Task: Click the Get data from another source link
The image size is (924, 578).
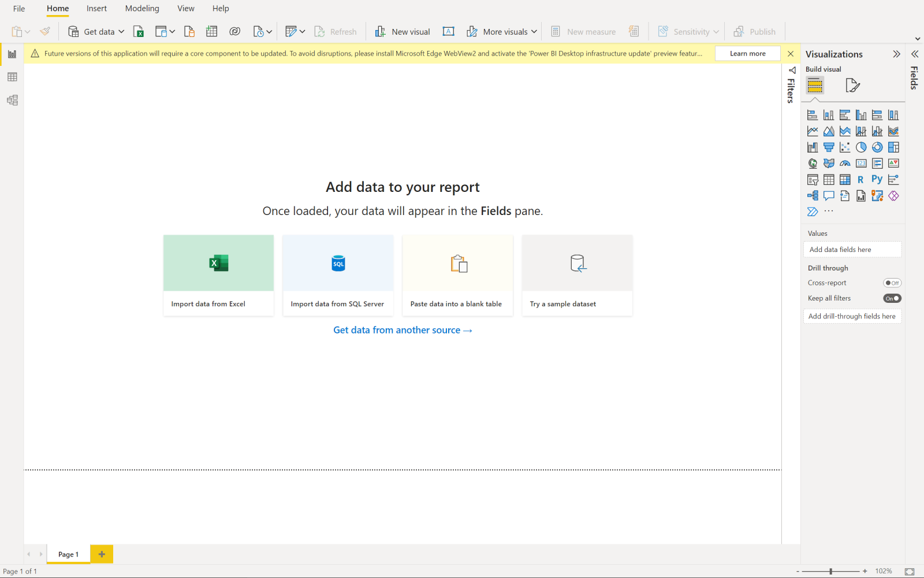Action: tap(403, 330)
